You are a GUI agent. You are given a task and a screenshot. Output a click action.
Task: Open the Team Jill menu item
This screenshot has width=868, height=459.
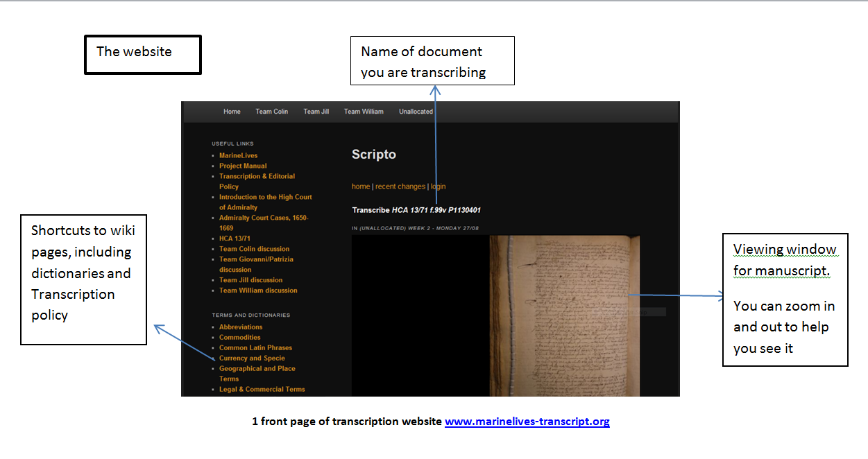pyautogui.click(x=316, y=112)
